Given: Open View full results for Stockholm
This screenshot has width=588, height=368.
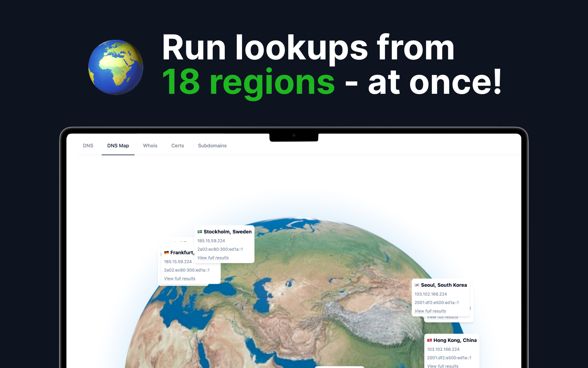Looking at the screenshot, I should (213, 258).
